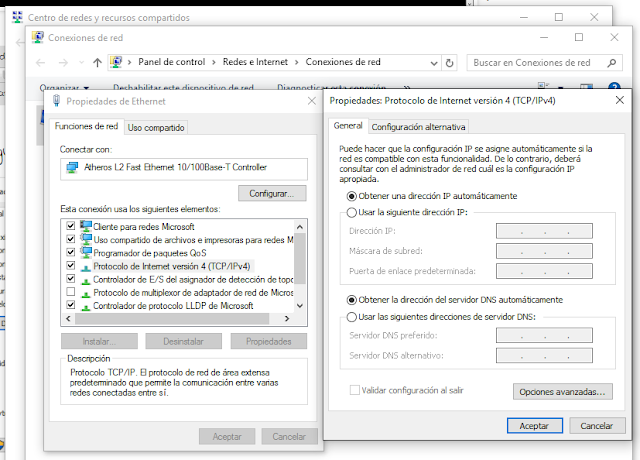Screen dimensions: 640x460
Task: Click the Conexiones de red window icon
Action: coord(38,37)
